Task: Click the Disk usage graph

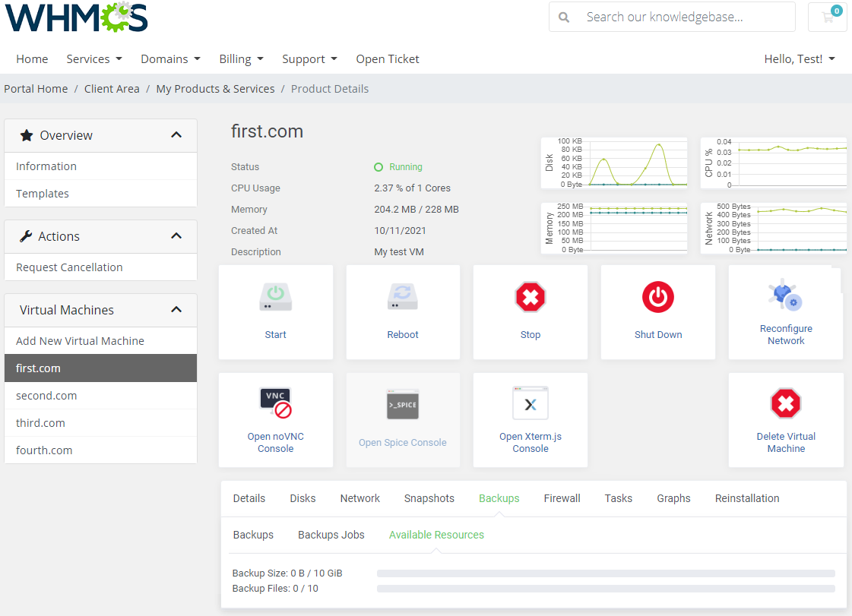Action: click(614, 163)
